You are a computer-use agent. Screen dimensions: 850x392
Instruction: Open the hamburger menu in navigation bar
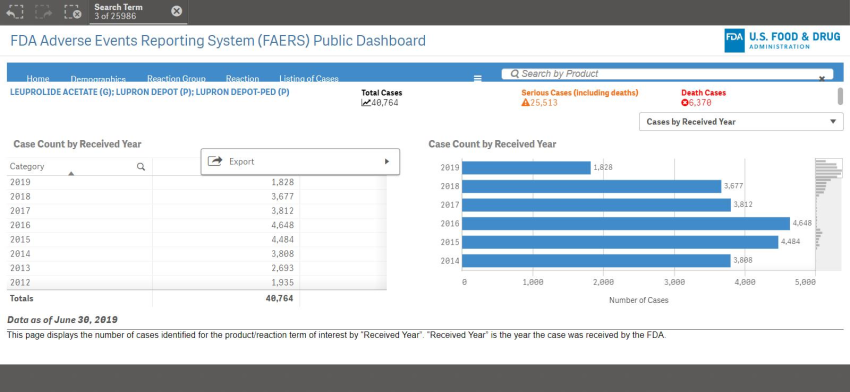[x=478, y=78]
